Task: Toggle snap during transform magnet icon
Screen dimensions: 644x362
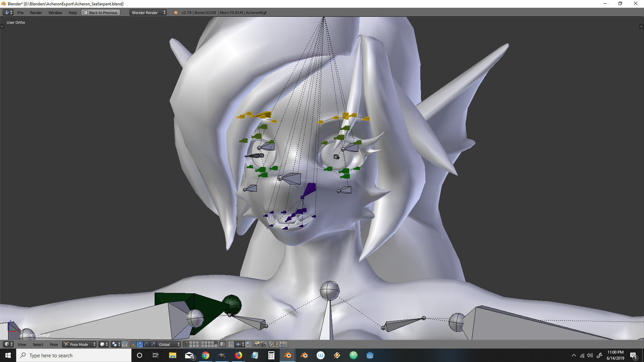Action: point(231,344)
